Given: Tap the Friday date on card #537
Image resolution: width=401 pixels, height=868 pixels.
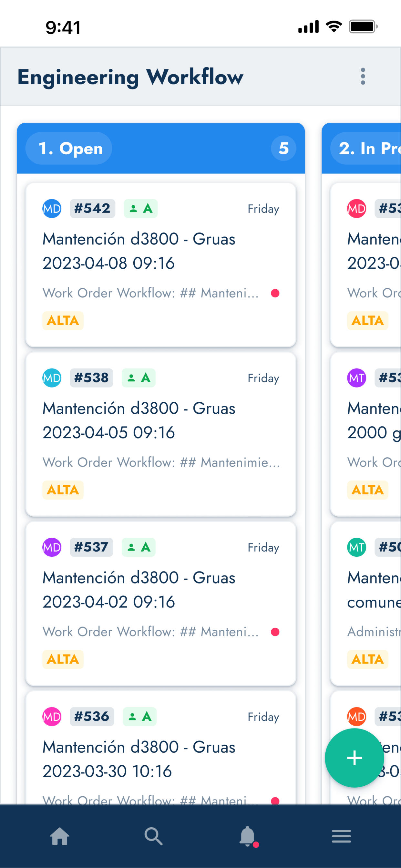Looking at the screenshot, I should click(263, 548).
